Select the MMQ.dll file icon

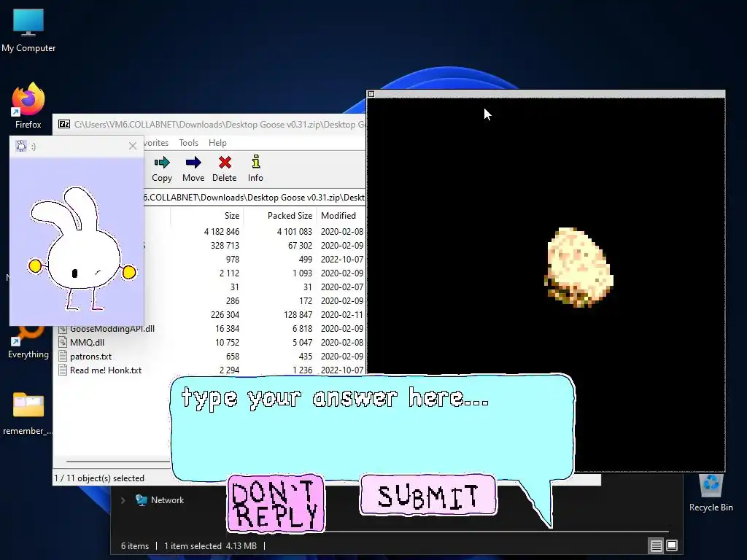(x=63, y=343)
